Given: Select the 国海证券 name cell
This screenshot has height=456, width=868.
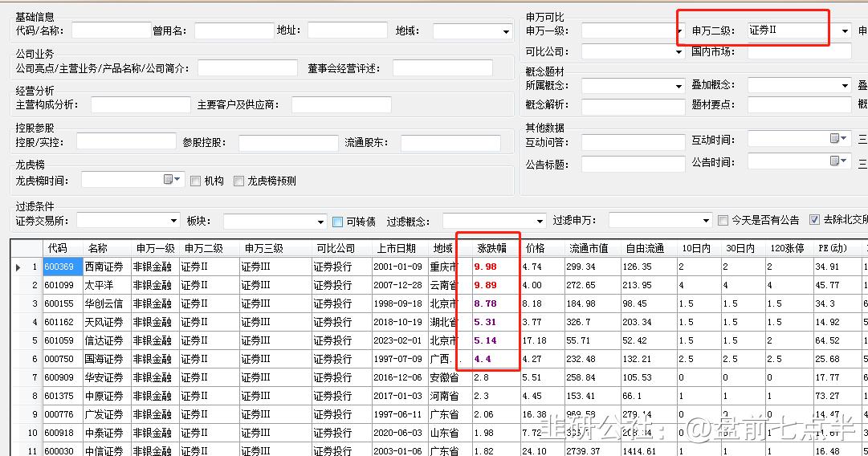Looking at the screenshot, I should pos(106,359).
